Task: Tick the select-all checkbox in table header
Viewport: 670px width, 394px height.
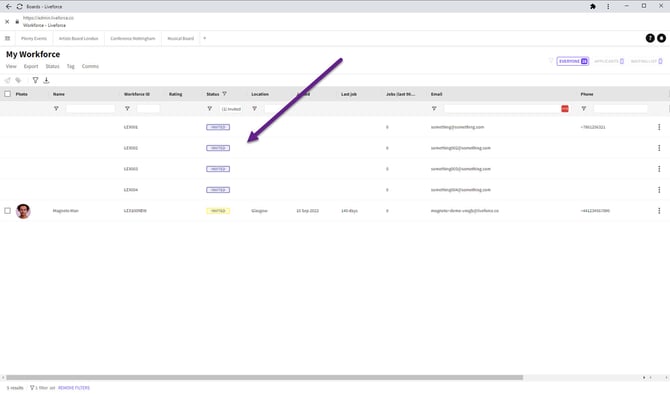Action: 7,94
